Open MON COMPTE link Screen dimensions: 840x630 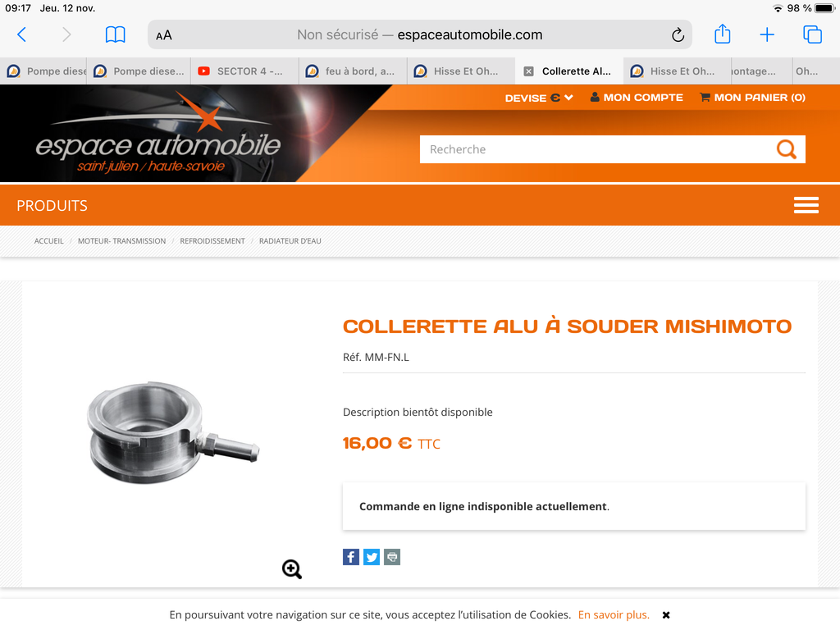coord(637,98)
